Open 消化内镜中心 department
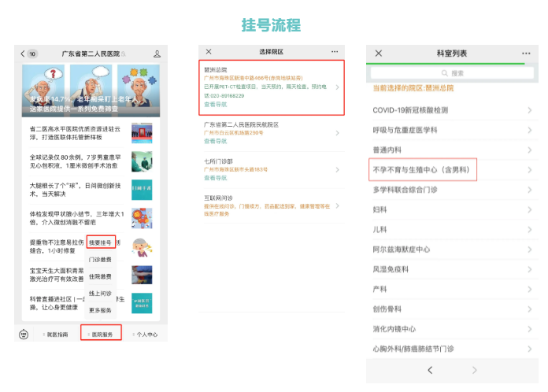Viewport: 548px width, 392px height. [452, 329]
